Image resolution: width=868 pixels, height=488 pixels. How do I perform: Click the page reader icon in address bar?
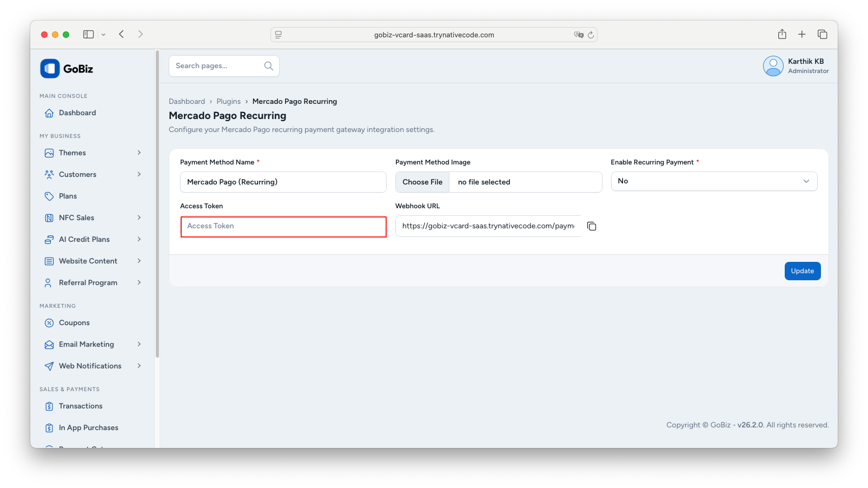tap(279, 35)
